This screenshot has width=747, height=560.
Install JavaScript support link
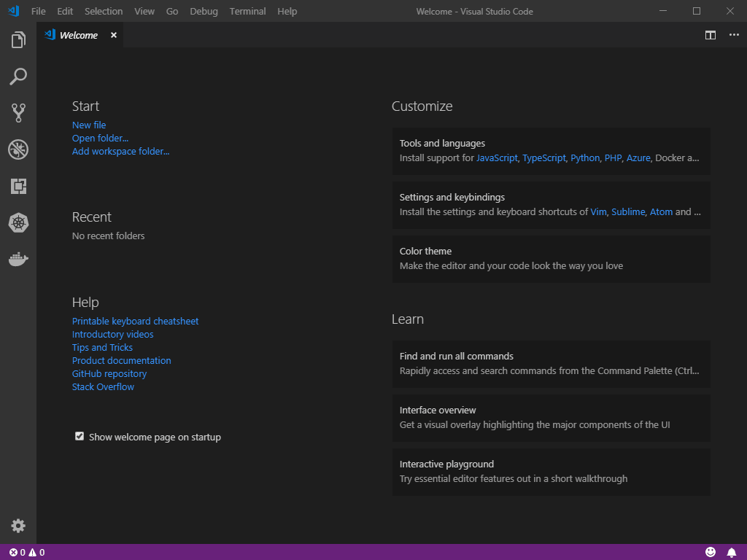pos(497,158)
